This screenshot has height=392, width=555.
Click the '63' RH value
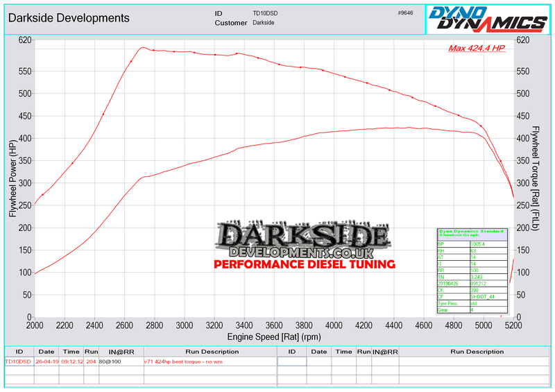(473, 250)
